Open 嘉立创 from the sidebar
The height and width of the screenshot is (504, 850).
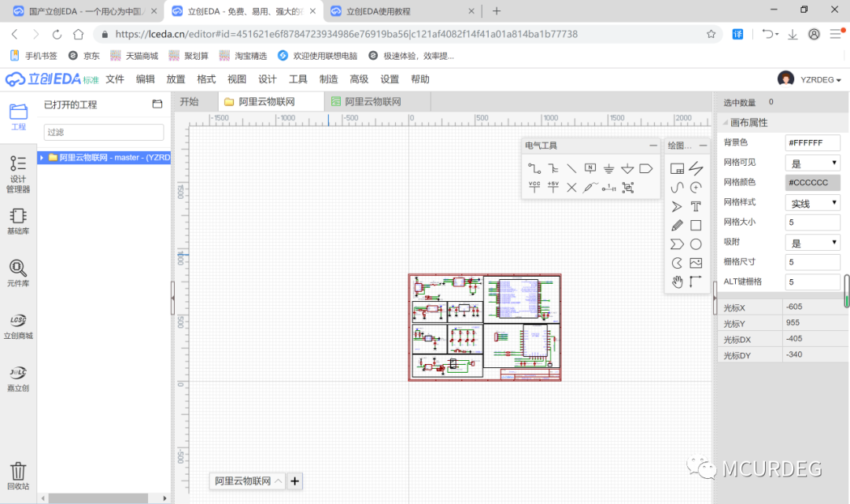[18, 378]
